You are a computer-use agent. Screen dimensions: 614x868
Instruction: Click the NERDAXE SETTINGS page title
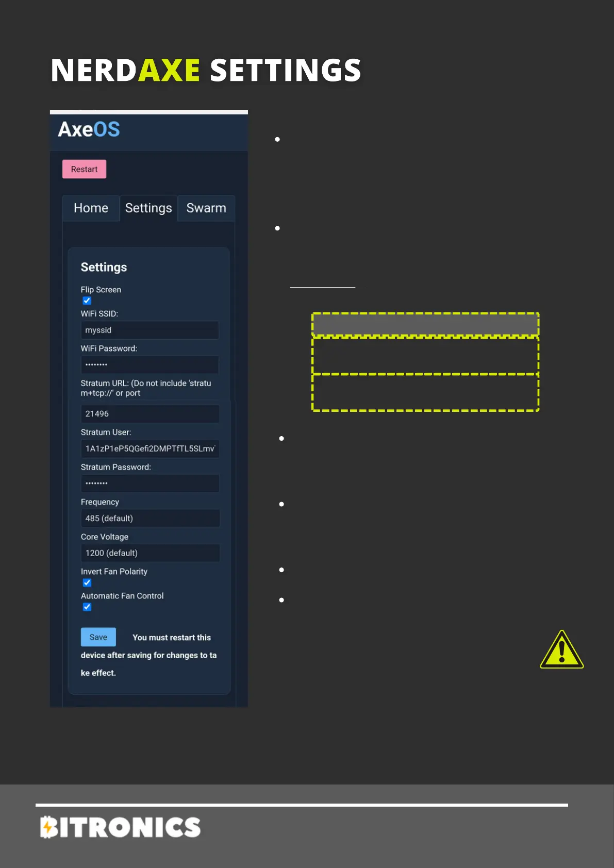[206, 70]
